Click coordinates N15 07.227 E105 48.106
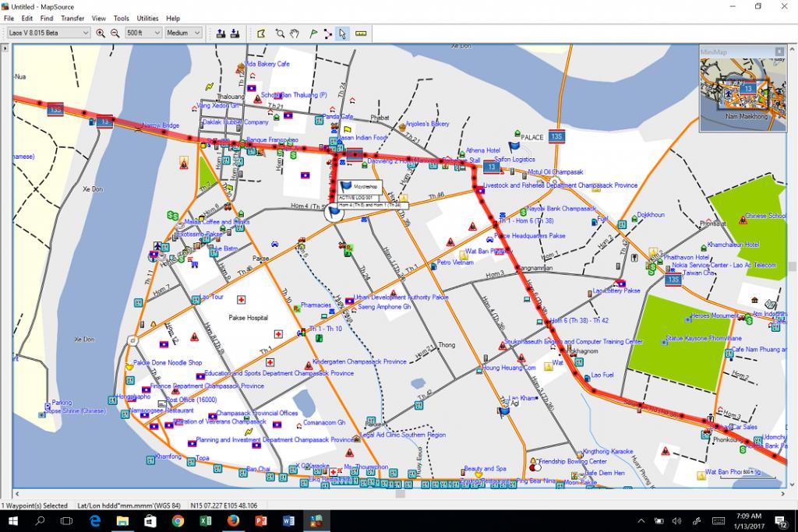Image resolution: width=798 pixels, height=532 pixels. (x=224, y=506)
